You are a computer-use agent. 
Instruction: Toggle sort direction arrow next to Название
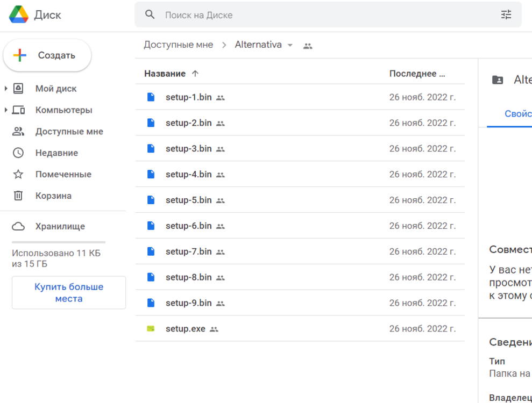pos(195,74)
